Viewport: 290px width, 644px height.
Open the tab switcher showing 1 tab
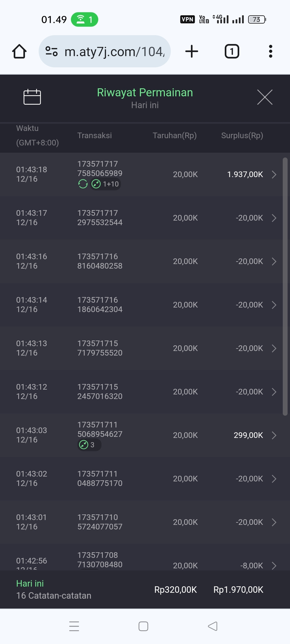coord(232,51)
